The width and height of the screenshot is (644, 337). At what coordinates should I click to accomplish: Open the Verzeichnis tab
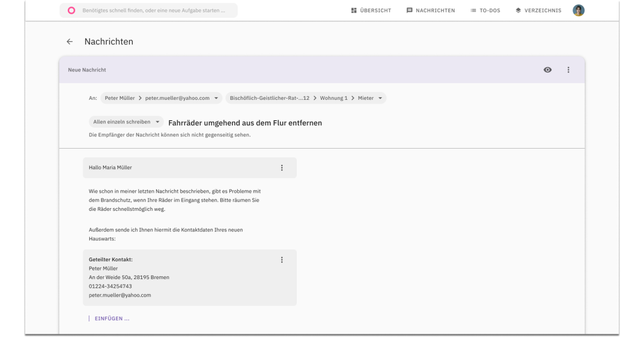[538, 10]
